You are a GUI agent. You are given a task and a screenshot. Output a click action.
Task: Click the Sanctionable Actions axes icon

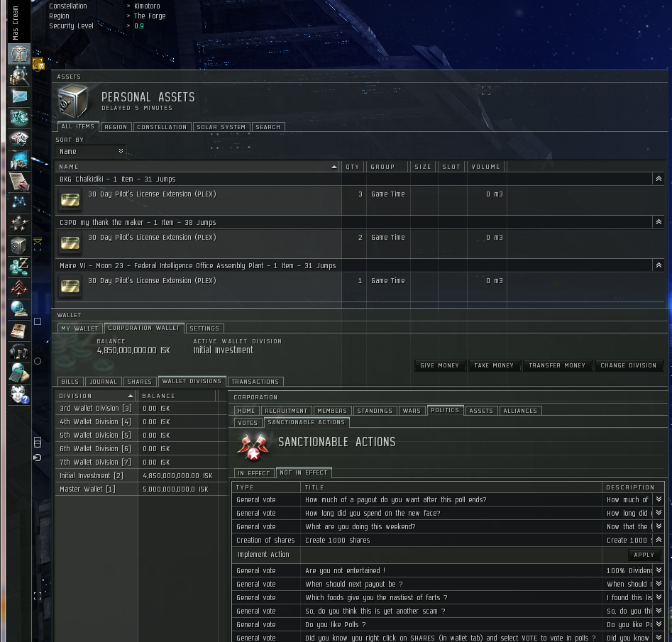point(253,446)
